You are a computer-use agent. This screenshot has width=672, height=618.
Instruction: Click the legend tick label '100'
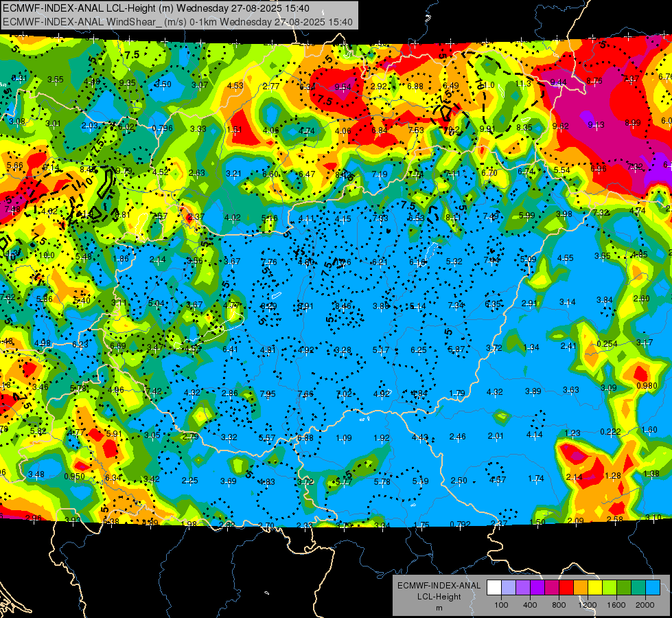[x=501, y=605]
